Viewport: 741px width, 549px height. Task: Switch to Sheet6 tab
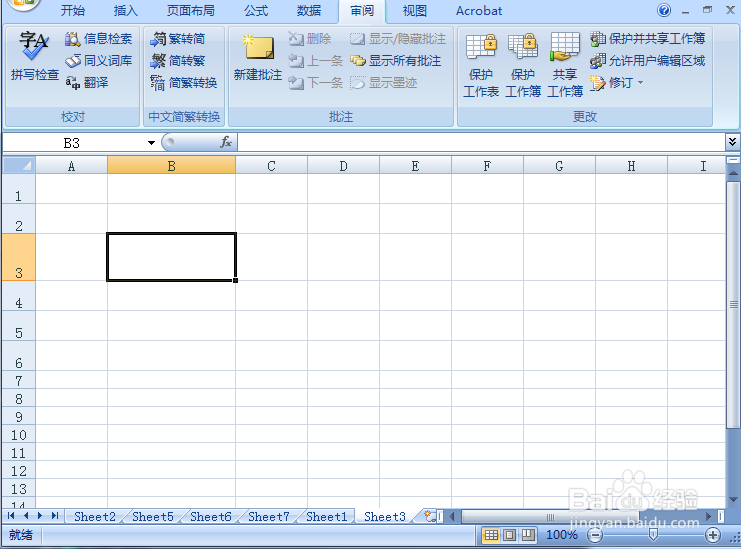point(211,516)
